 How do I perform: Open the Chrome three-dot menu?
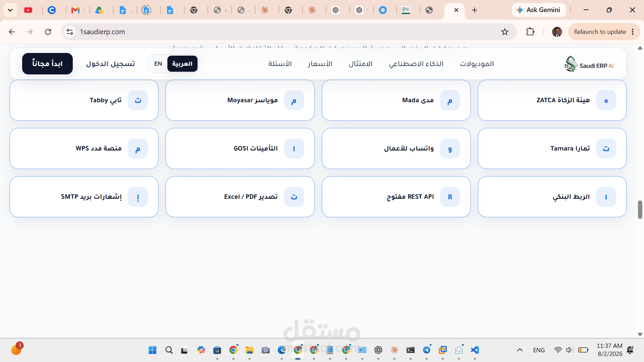(633, 32)
